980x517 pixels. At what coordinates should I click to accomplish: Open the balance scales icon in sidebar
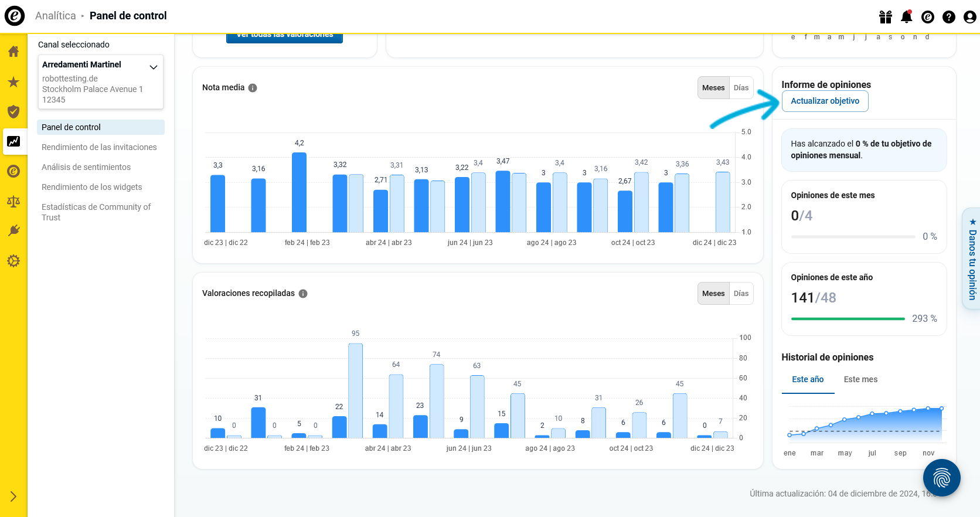[x=13, y=202]
